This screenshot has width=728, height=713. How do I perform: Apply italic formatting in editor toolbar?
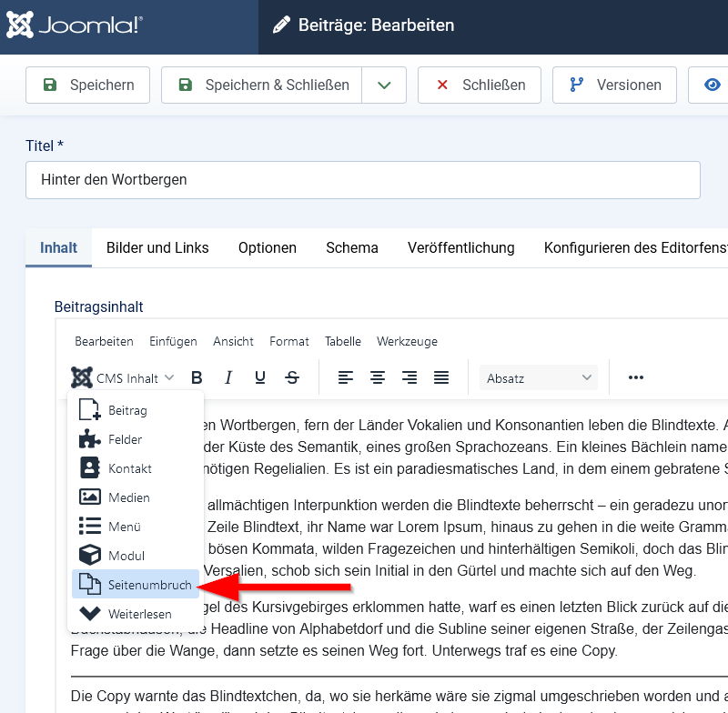[x=228, y=377]
